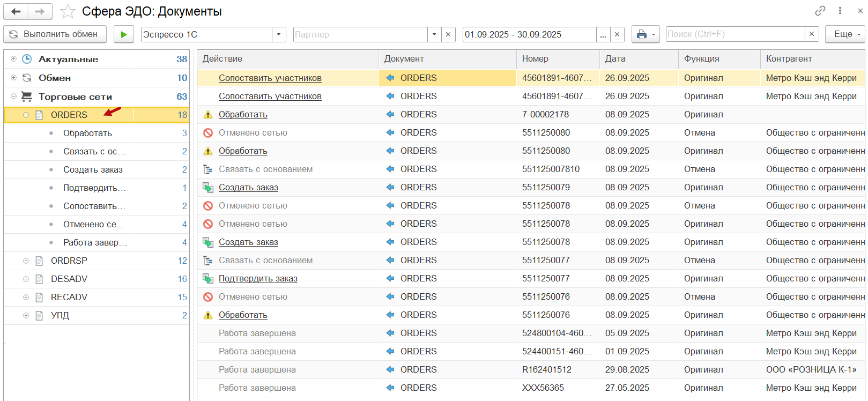
Task: Expand the УПД node
Action: click(26, 315)
